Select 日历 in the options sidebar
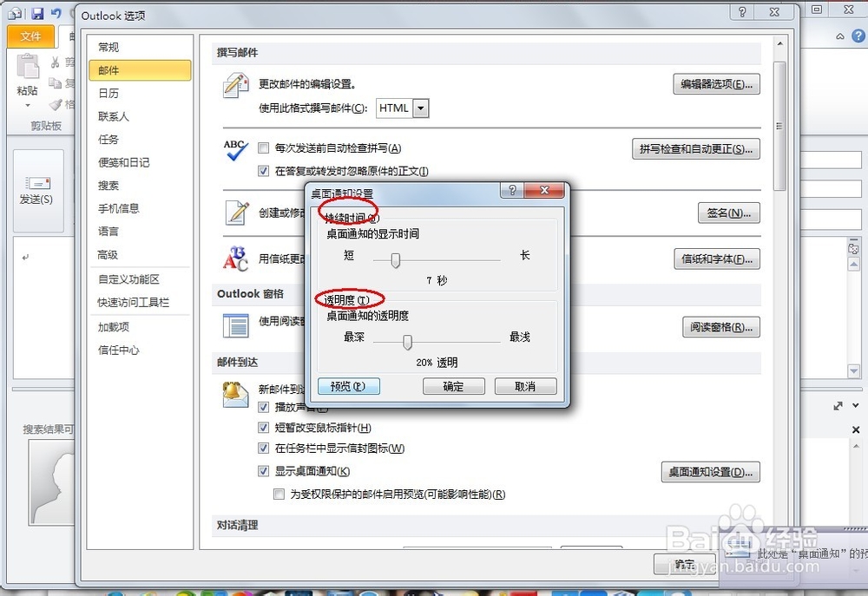 pyautogui.click(x=111, y=93)
